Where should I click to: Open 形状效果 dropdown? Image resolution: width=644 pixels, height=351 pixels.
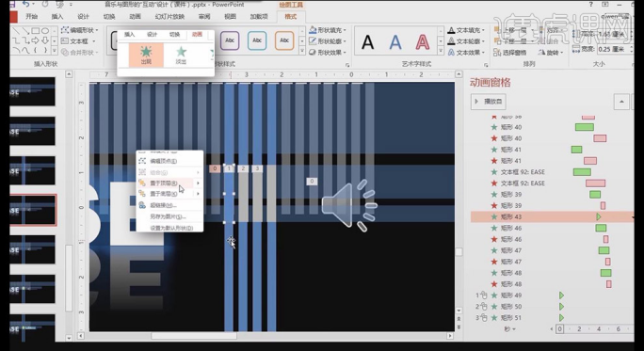[x=328, y=52]
